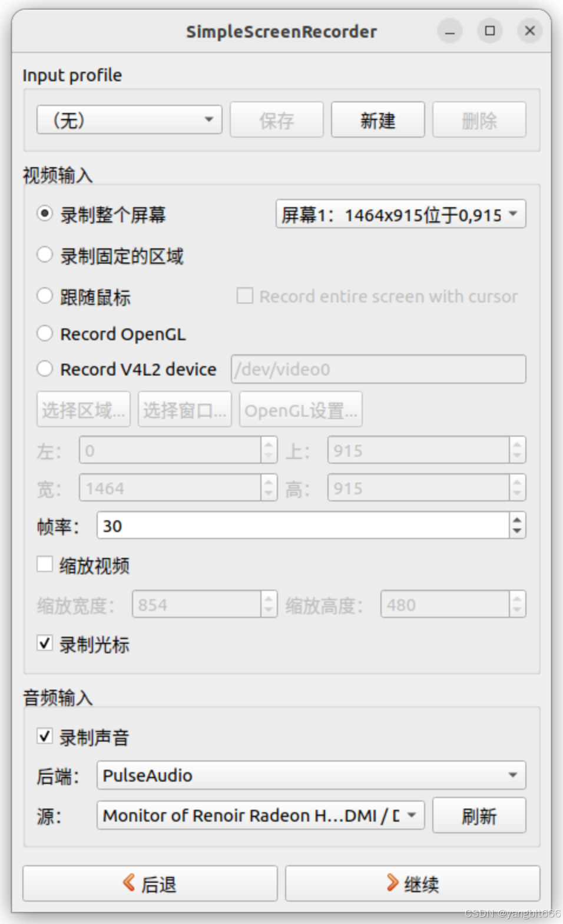Increase the 帧率 frame rate using up arrow
563x924 pixels.
(517, 520)
